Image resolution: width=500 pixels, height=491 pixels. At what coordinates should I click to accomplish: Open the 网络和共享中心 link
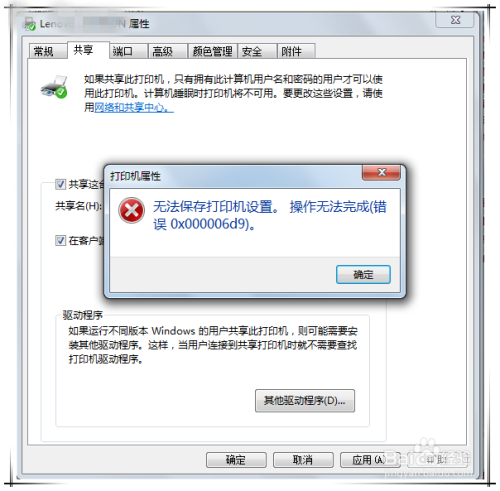(134, 107)
